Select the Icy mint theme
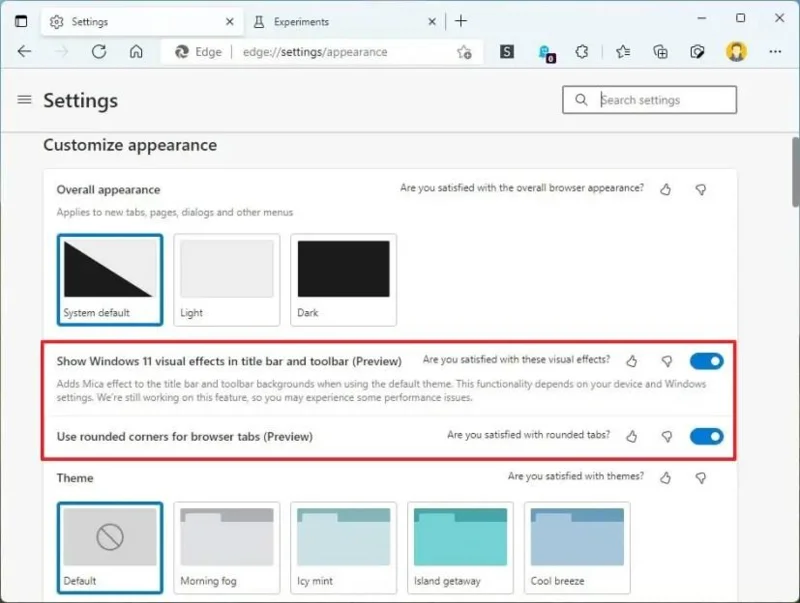The image size is (800, 603). (x=343, y=548)
